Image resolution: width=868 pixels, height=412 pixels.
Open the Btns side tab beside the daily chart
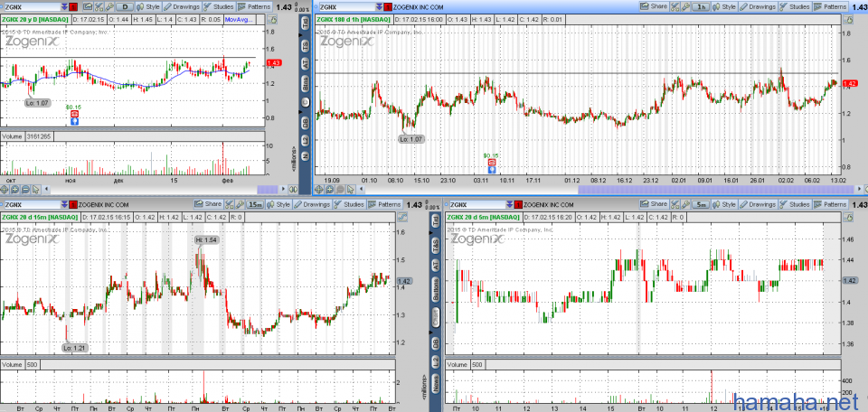[x=305, y=84]
